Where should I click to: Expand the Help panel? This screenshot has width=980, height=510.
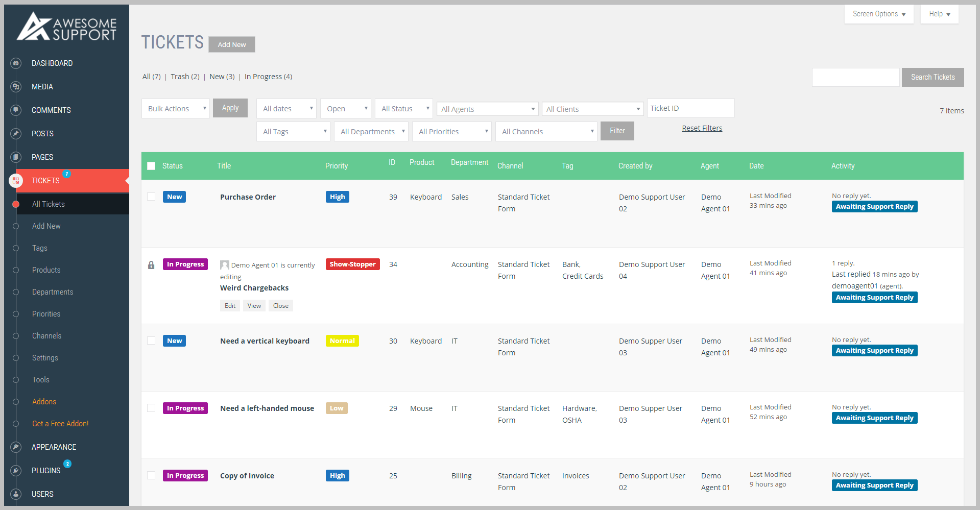point(940,14)
